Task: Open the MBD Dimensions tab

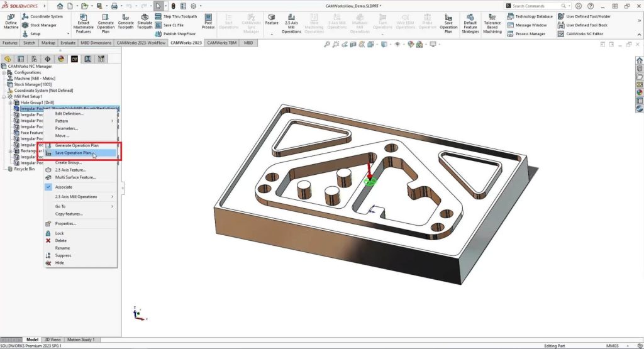Action: click(x=96, y=43)
